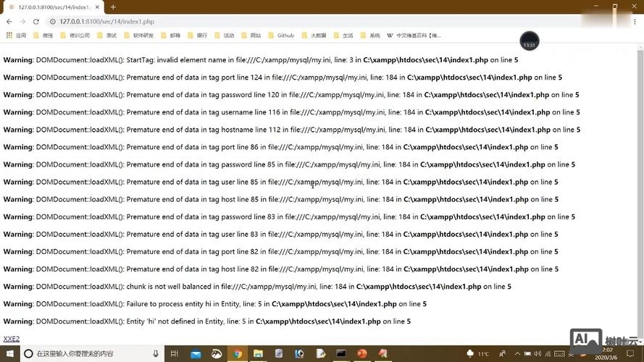Screen dimensions: 644x362
Task: Select the 127.0.0.1:8100/sec/14/index1 tab
Action: 52,7
